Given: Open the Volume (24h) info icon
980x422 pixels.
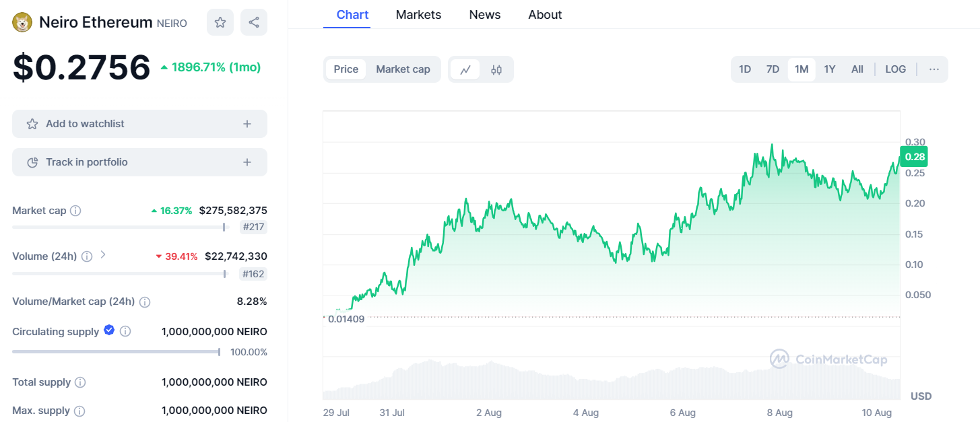Looking at the screenshot, I should tap(87, 256).
